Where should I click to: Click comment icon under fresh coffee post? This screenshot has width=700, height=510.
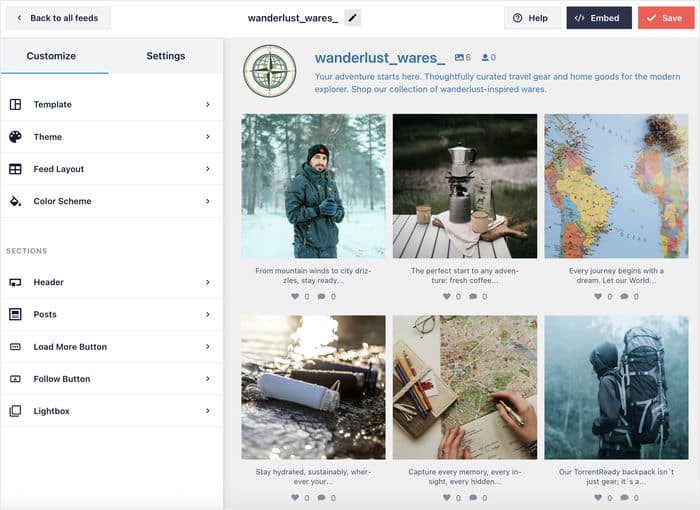click(473, 296)
